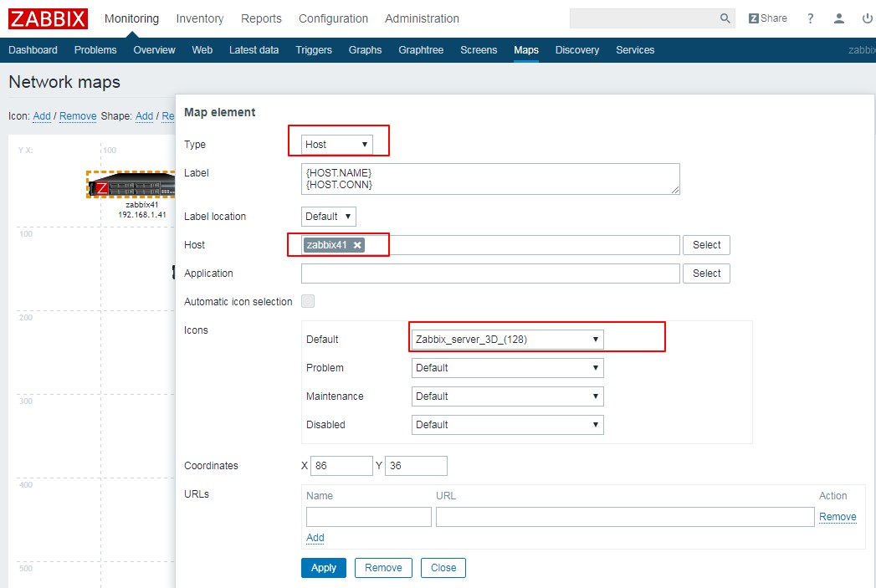Open the Share link icon
Image resolution: width=876 pixels, height=588 pixels.
click(x=767, y=18)
